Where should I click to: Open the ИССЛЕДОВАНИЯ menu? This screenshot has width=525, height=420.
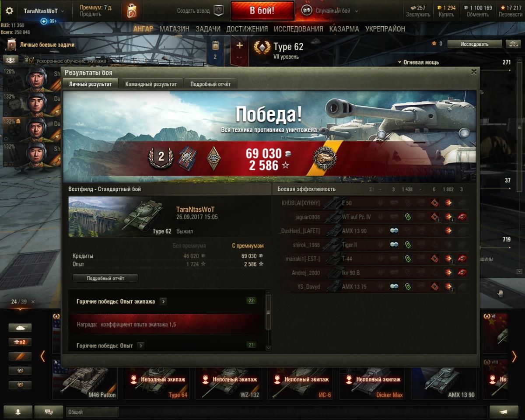click(x=298, y=29)
